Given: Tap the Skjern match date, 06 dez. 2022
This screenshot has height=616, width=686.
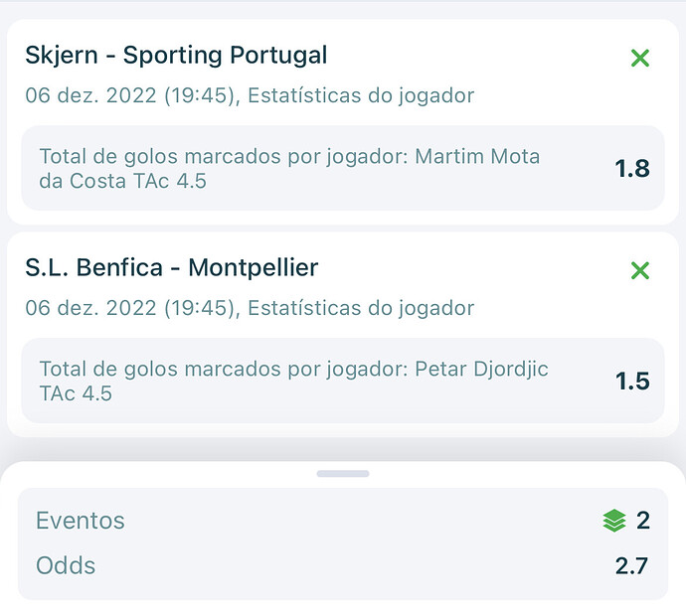Looking at the screenshot, I should pyautogui.click(x=90, y=95).
